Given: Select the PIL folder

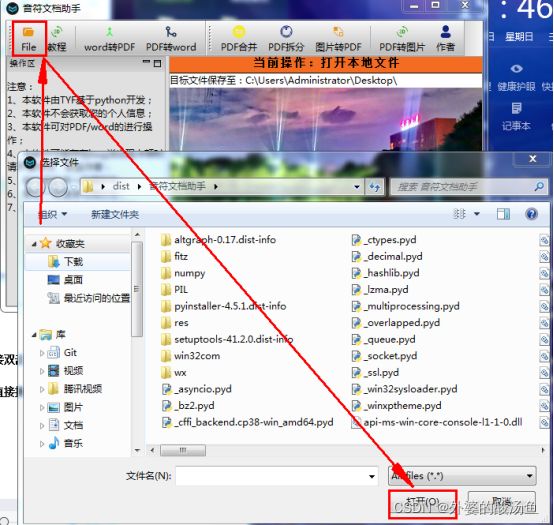Looking at the screenshot, I should pos(175,289).
